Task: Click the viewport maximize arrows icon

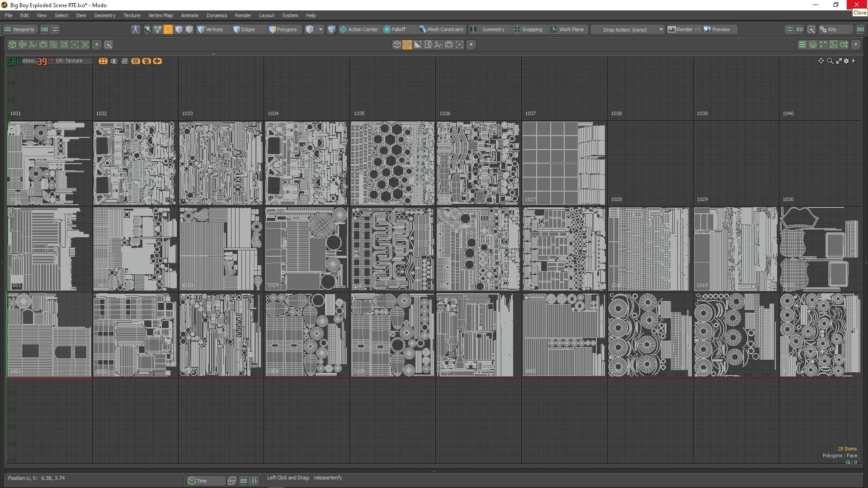Action: click(x=839, y=61)
